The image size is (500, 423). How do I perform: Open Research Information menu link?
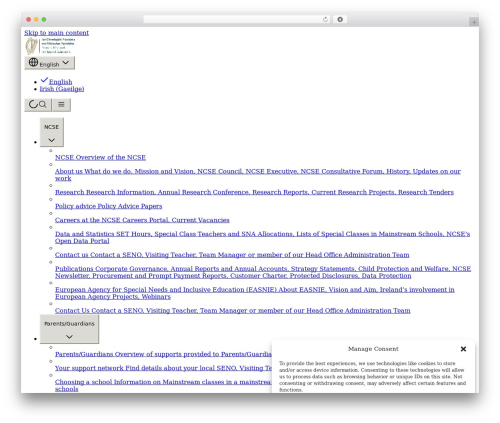(254, 192)
